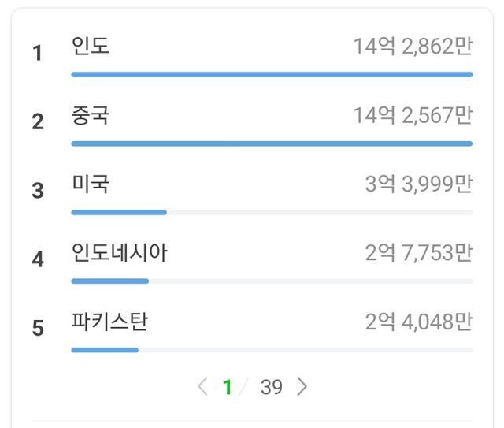The image size is (504, 428).
Task: Open the 중국 country entry
Action: tap(91, 116)
